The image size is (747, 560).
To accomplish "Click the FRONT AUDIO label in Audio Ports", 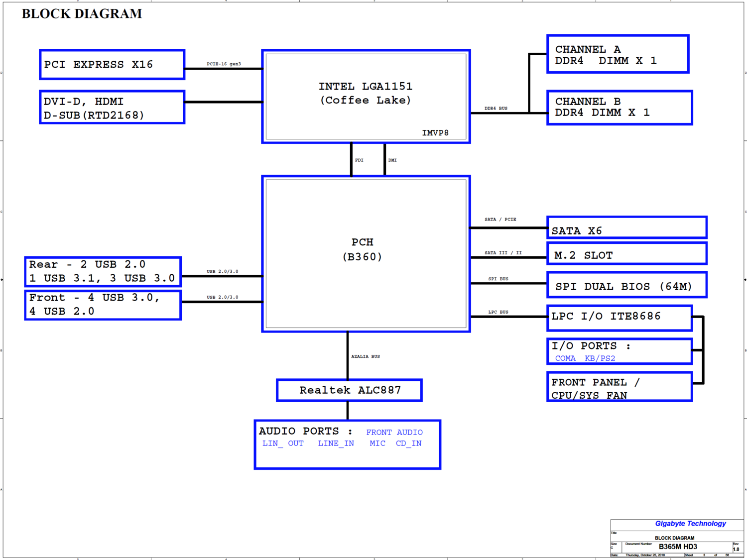I will click(394, 433).
